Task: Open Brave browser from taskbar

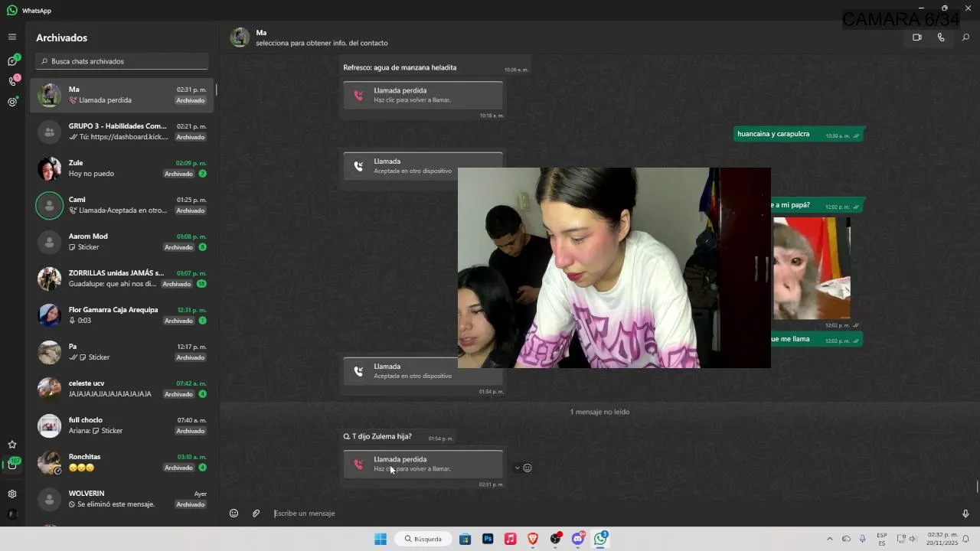Action: [533, 539]
